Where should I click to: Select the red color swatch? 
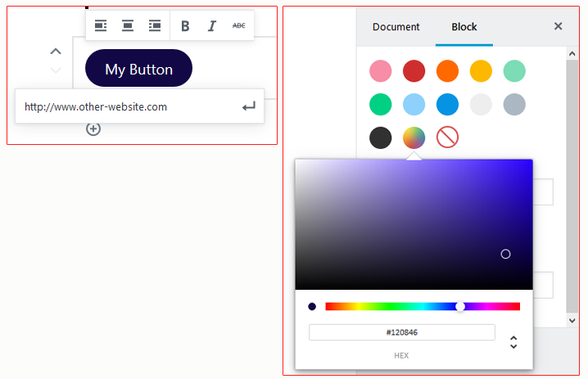click(414, 71)
